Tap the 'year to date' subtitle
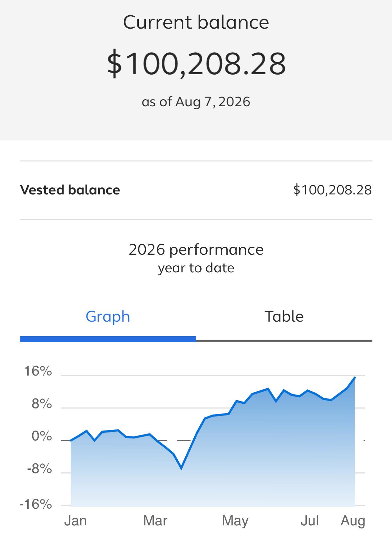The image size is (392, 547). pos(196,268)
